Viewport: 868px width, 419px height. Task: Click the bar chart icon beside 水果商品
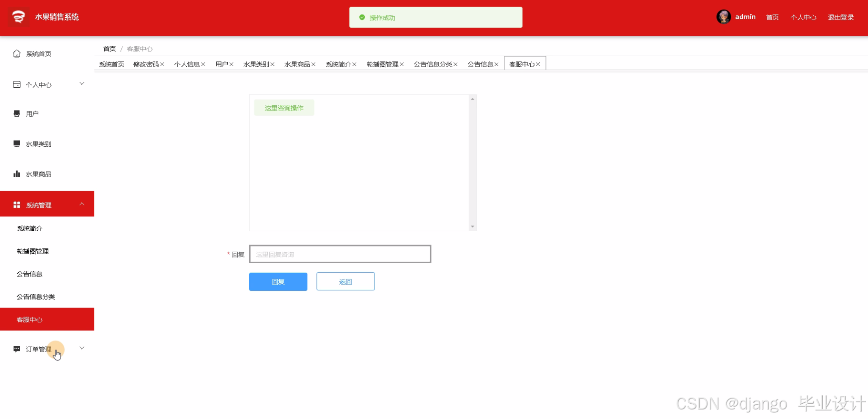pos(17,174)
